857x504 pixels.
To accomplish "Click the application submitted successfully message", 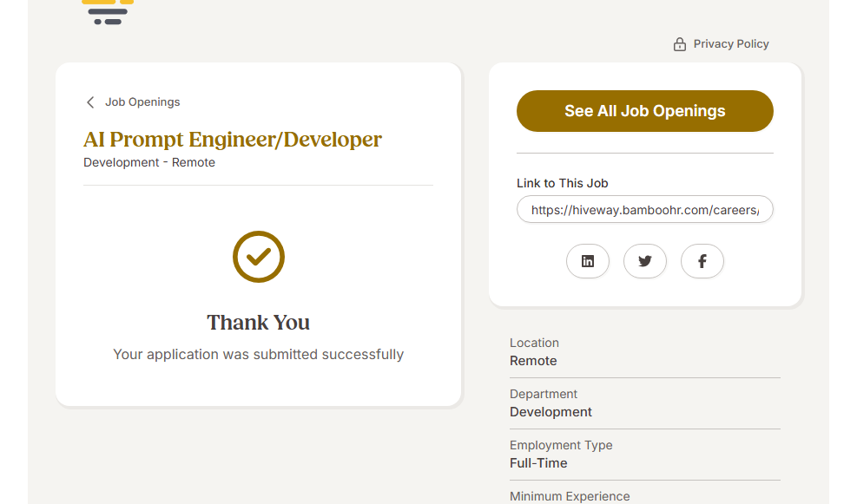I will 259,354.
